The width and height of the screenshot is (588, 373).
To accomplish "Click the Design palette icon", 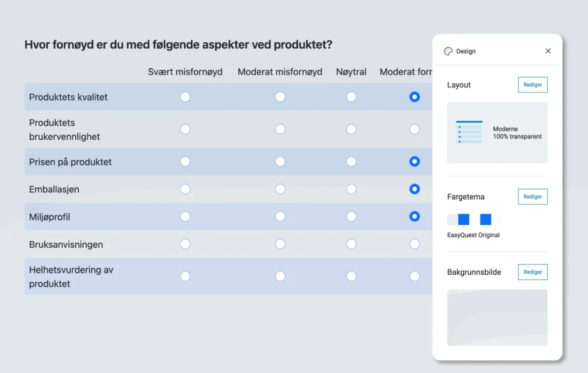I will pyautogui.click(x=448, y=51).
